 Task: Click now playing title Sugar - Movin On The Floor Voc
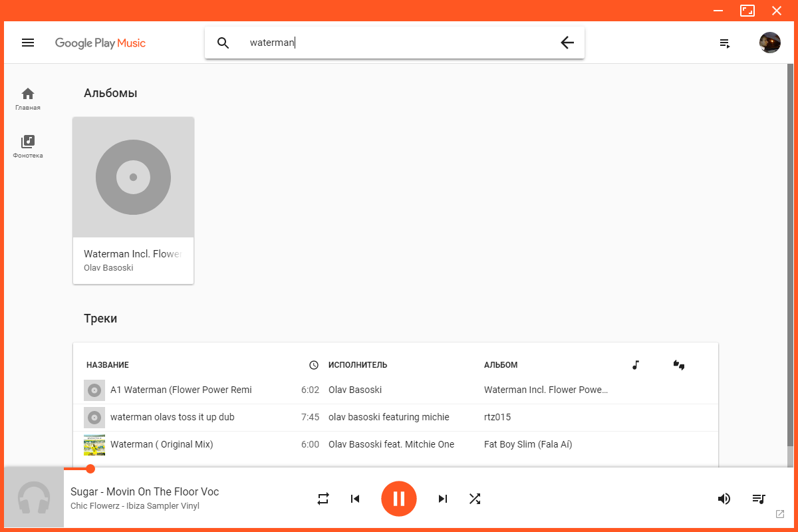144,492
